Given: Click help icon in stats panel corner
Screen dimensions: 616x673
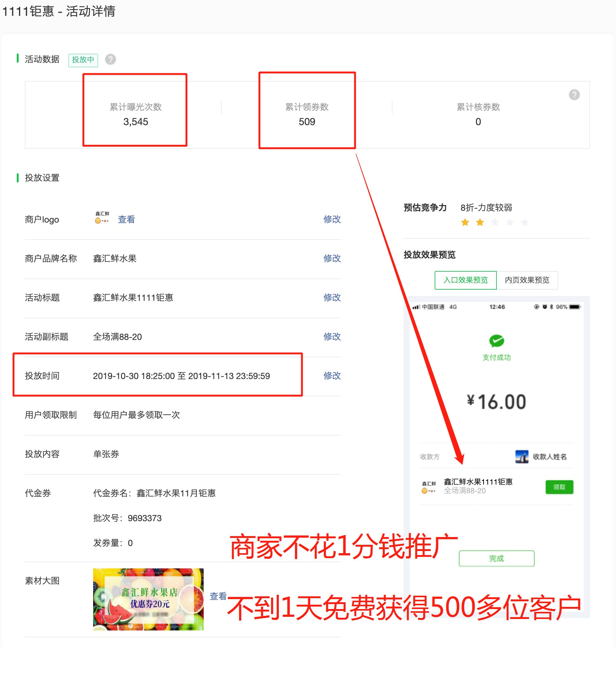Looking at the screenshot, I should (x=574, y=95).
